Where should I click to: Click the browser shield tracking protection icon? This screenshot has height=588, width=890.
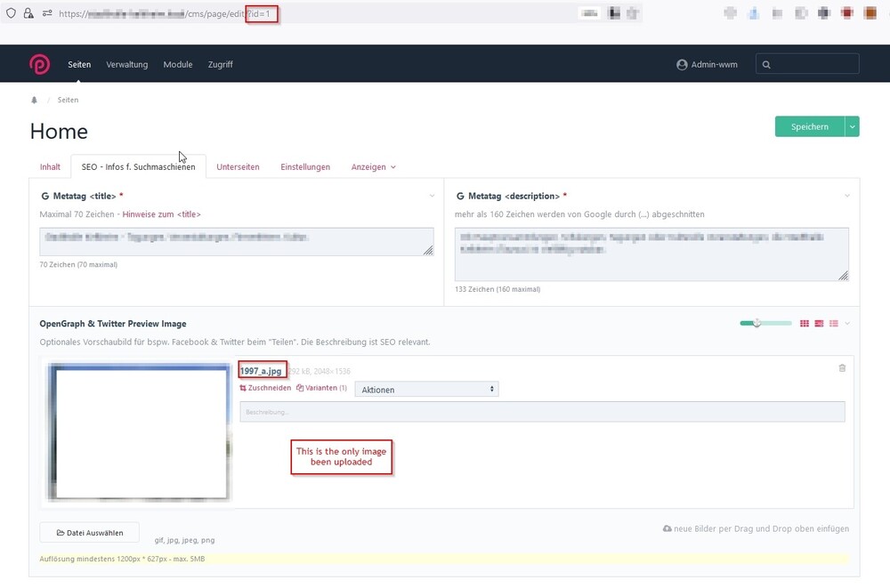pos(12,13)
